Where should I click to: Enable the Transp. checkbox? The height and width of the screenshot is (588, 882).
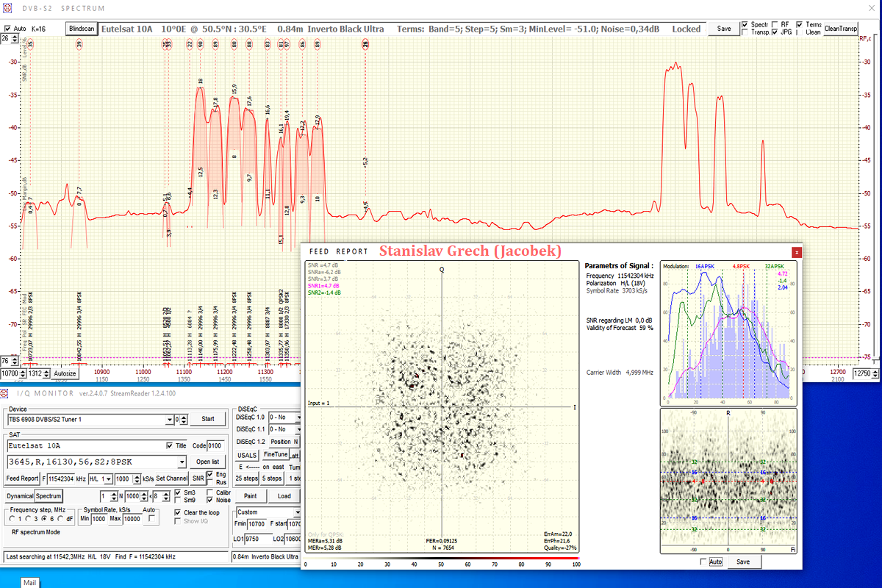pos(745,32)
